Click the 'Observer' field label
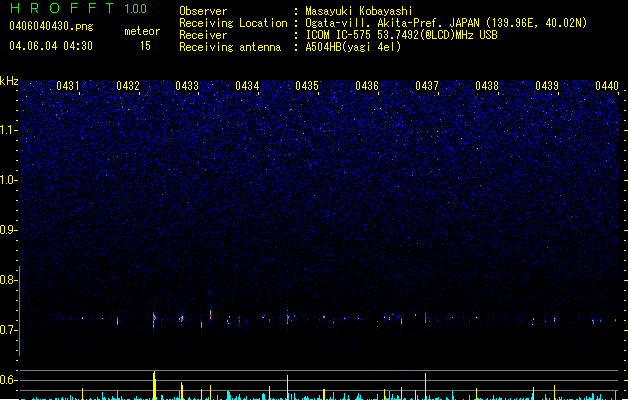 tap(203, 11)
